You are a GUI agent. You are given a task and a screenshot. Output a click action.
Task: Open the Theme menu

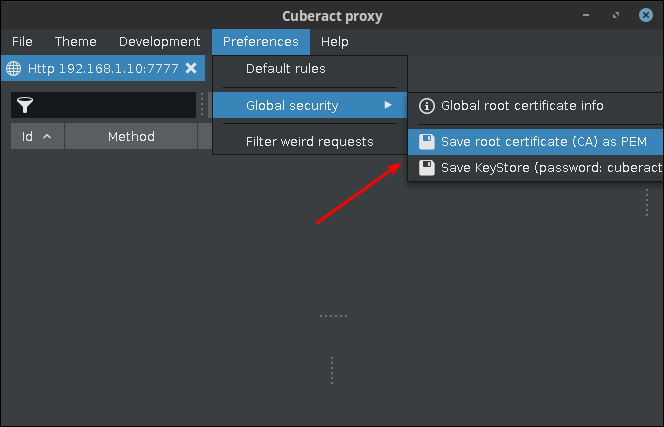click(75, 42)
